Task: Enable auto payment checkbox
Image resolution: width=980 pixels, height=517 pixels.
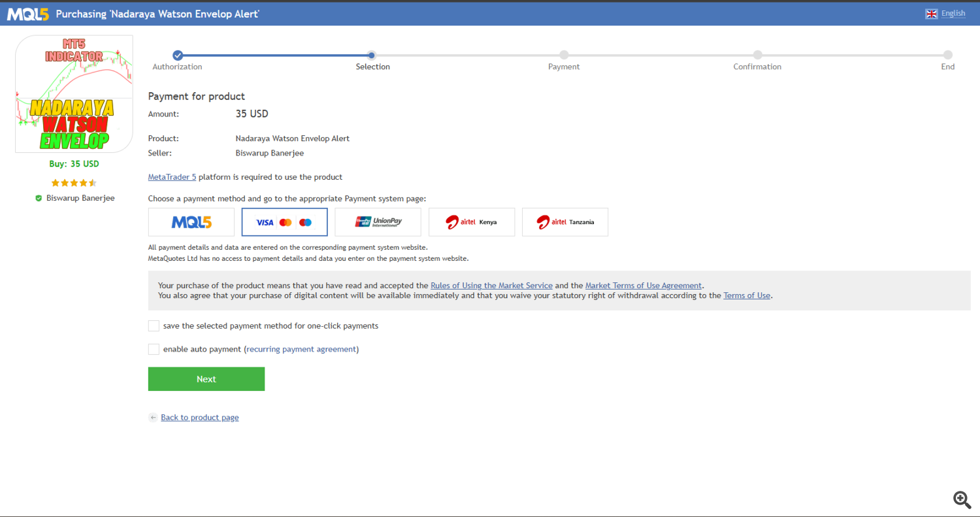Action: pos(154,350)
